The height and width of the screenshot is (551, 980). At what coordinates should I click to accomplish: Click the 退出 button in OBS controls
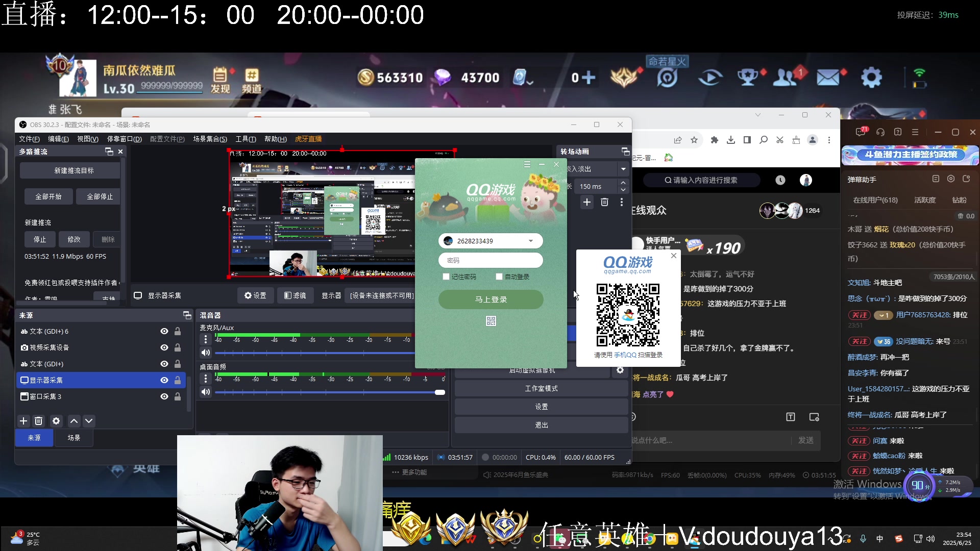[541, 425]
